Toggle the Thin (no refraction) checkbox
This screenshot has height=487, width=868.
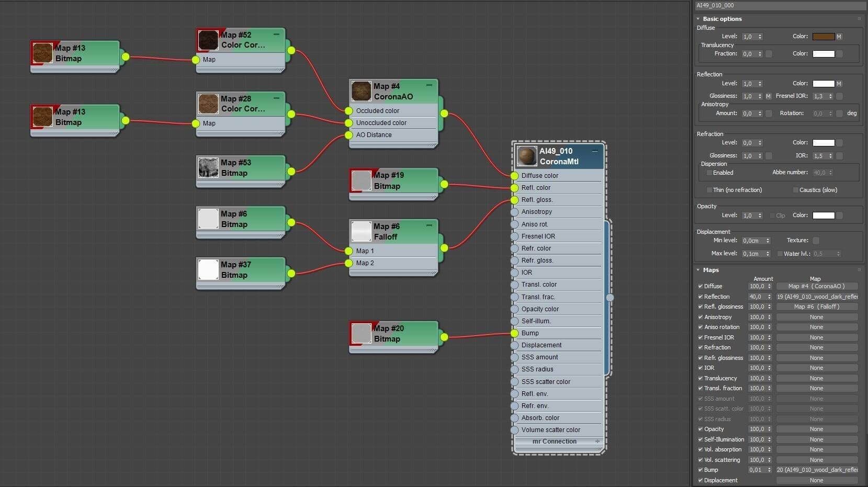709,190
